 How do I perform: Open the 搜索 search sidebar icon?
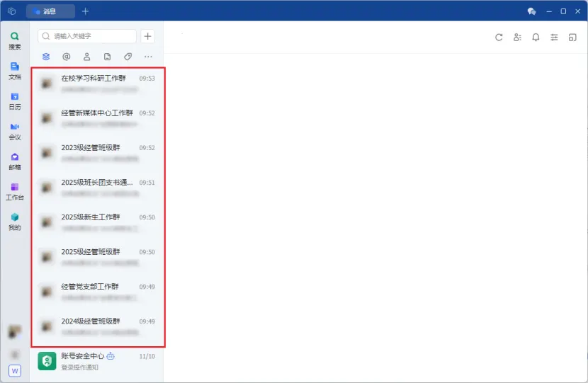point(15,40)
